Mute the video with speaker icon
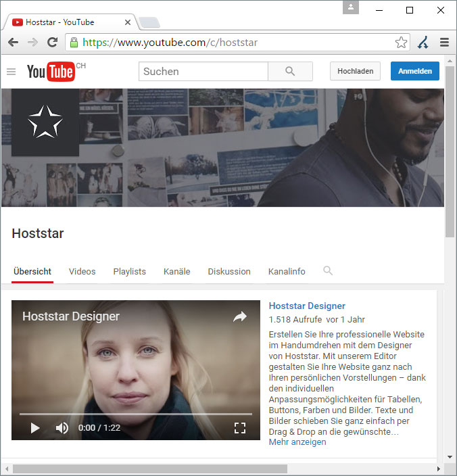This screenshot has height=476, width=457. pos(62,428)
